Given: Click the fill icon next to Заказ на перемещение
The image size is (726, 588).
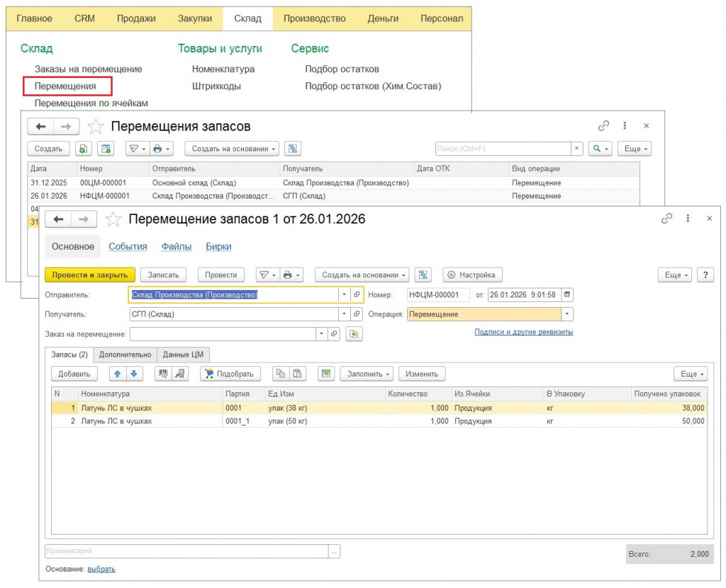Looking at the screenshot, I should pyautogui.click(x=354, y=334).
